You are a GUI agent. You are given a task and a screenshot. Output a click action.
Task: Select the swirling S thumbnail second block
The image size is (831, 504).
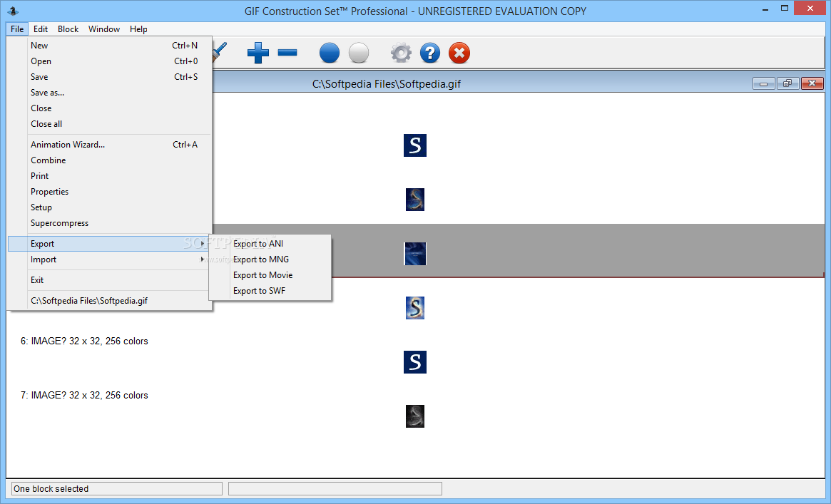click(415, 200)
